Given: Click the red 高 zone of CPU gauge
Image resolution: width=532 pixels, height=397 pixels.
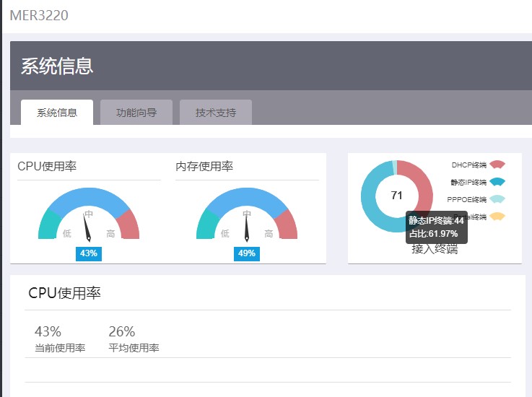Looking at the screenshot, I should click(130, 226).
